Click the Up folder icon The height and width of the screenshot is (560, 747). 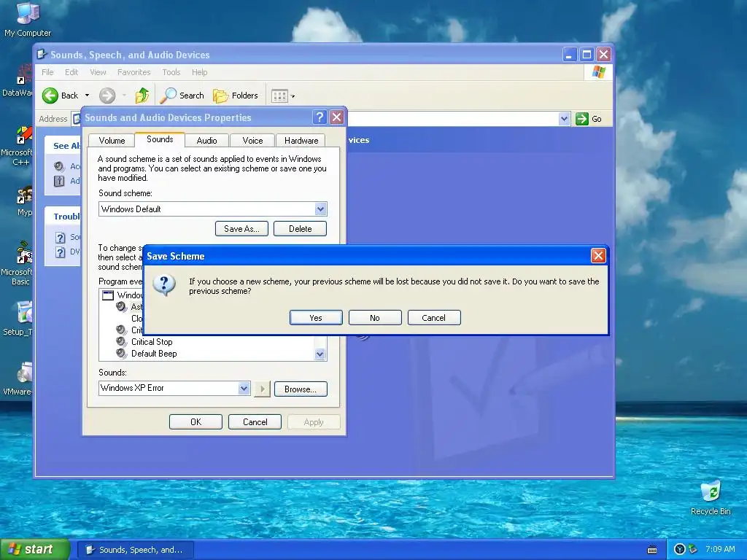tap(142, 96)
